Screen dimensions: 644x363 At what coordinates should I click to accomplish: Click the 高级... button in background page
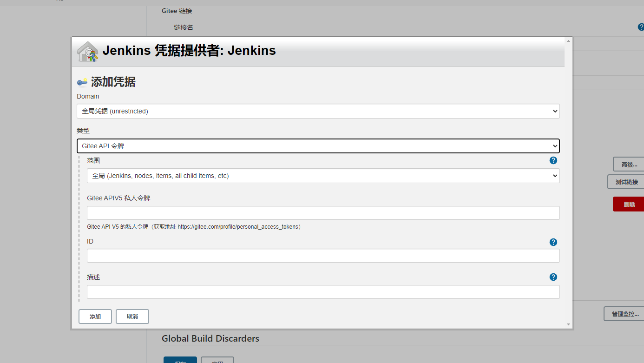point(629,165)
